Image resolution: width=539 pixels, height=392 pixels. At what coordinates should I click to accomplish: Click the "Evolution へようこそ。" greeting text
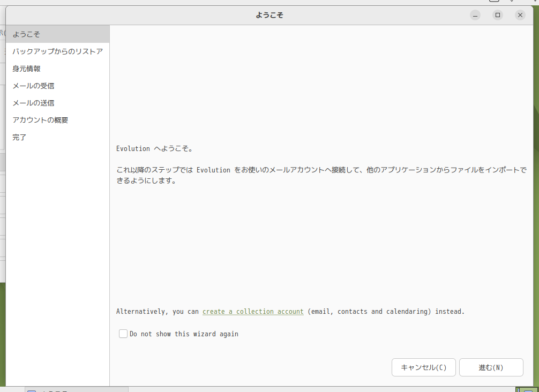(155, 148)
